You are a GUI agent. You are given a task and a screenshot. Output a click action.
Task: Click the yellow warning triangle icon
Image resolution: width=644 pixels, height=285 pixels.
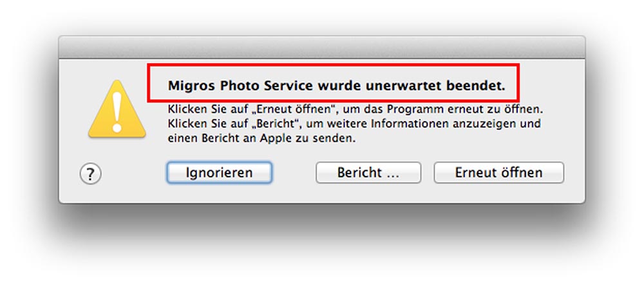point(117,109)
